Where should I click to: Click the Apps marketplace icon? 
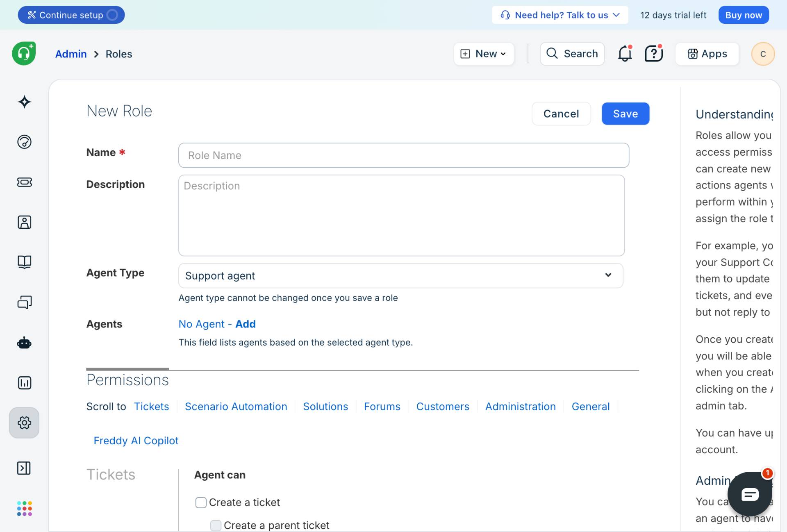[693, 54]
